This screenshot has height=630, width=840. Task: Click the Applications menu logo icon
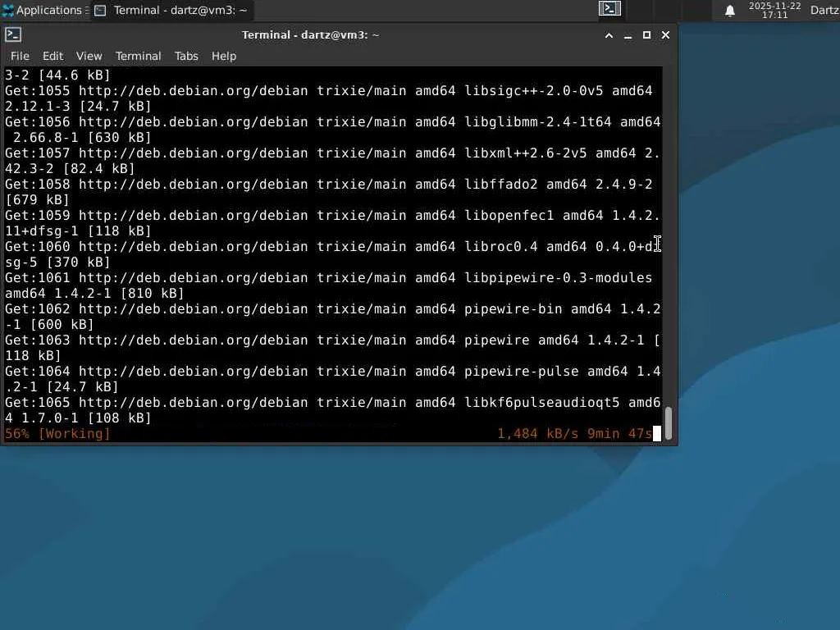coord(8,10)
